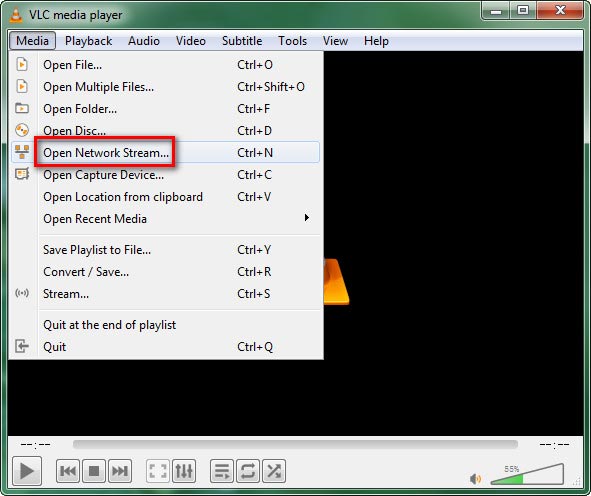The width and height of the screenshot is (591, 496).
Task: Mute audio with the speaker icon
Action: click(x=475, y=479)
